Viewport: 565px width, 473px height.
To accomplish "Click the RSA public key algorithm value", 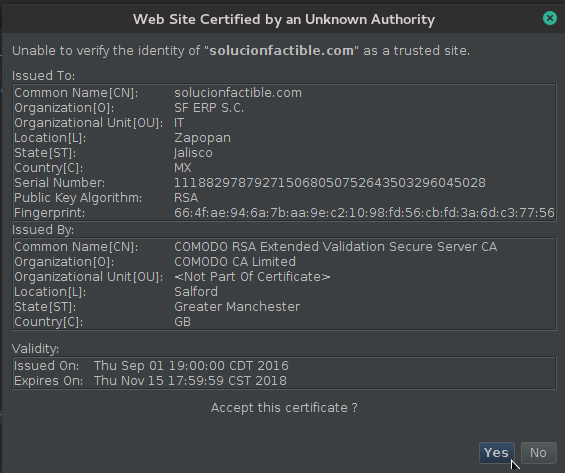I will pyautogui.click(x=186, y=198).
